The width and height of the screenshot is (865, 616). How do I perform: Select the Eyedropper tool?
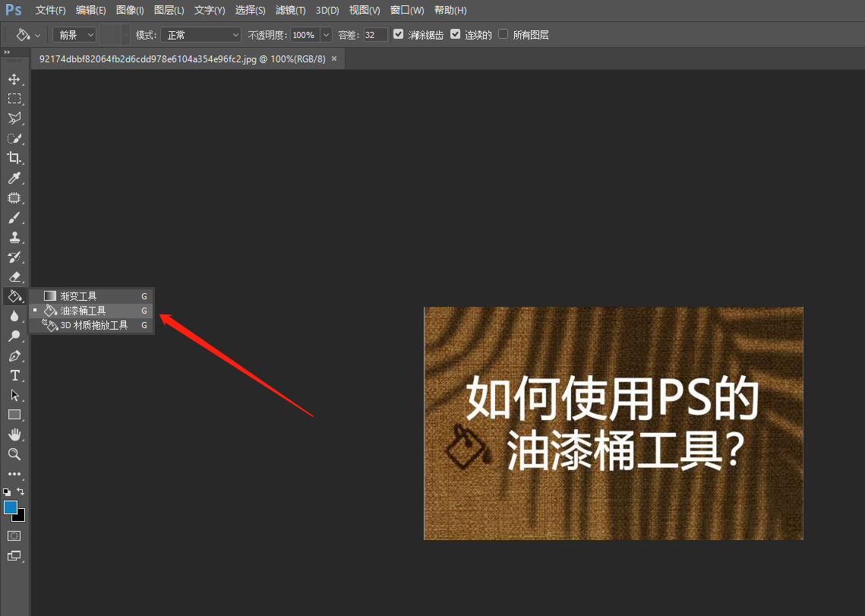(x=15, y=178)
